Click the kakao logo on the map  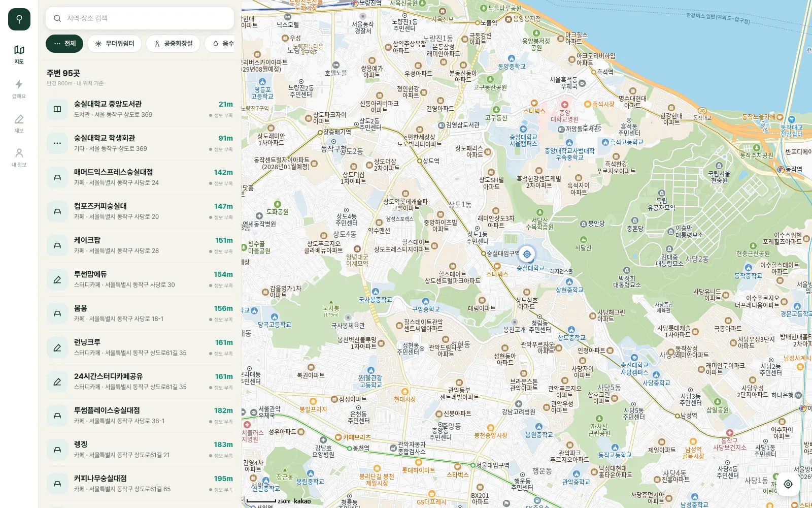[302, 501]
